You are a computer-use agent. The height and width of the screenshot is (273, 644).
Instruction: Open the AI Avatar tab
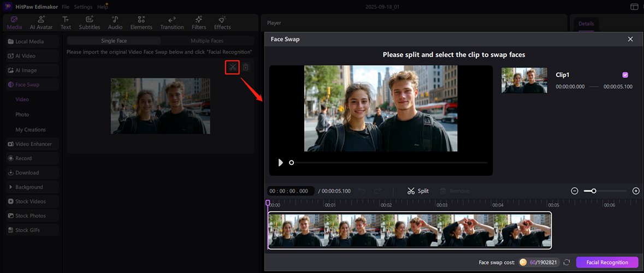[x=41, y=22]
